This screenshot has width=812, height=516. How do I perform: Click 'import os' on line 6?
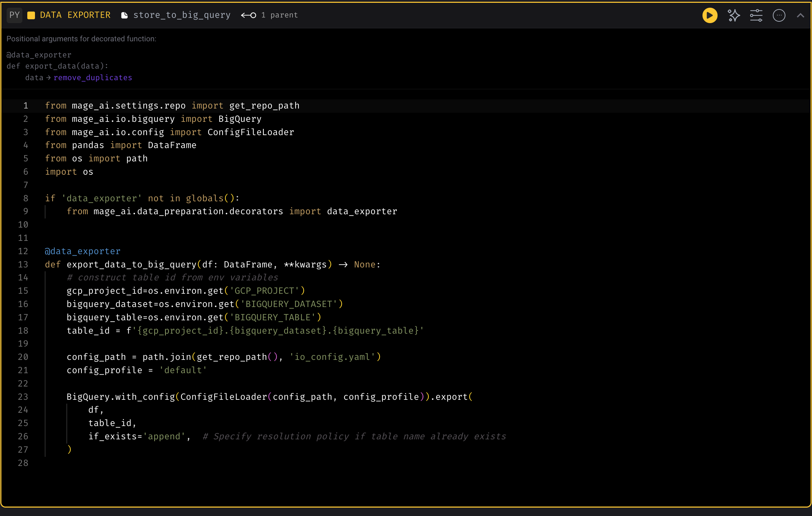pyautogui.click(x=69, y=172)
